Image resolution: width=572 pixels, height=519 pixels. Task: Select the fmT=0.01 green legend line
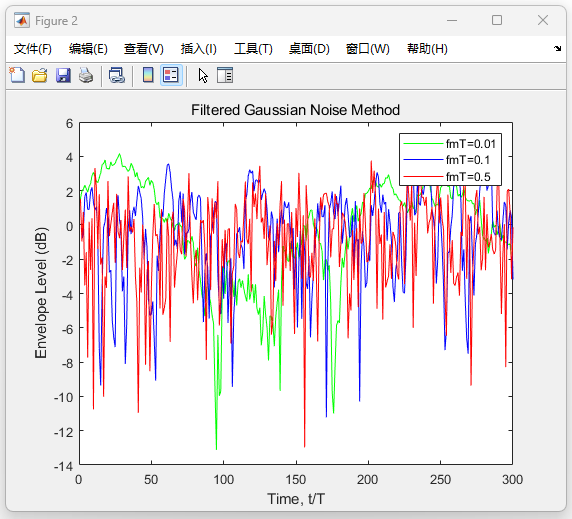point(423,144)
